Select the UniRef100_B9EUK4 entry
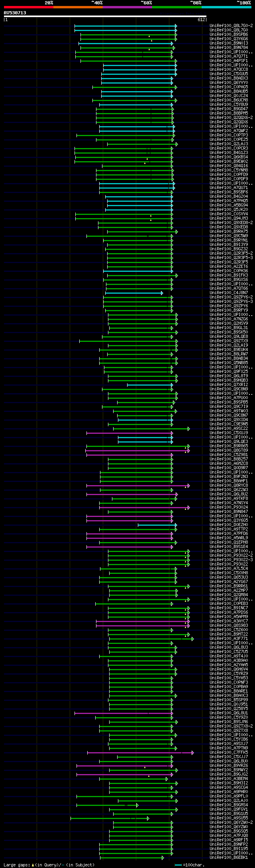 click(229, 349)
